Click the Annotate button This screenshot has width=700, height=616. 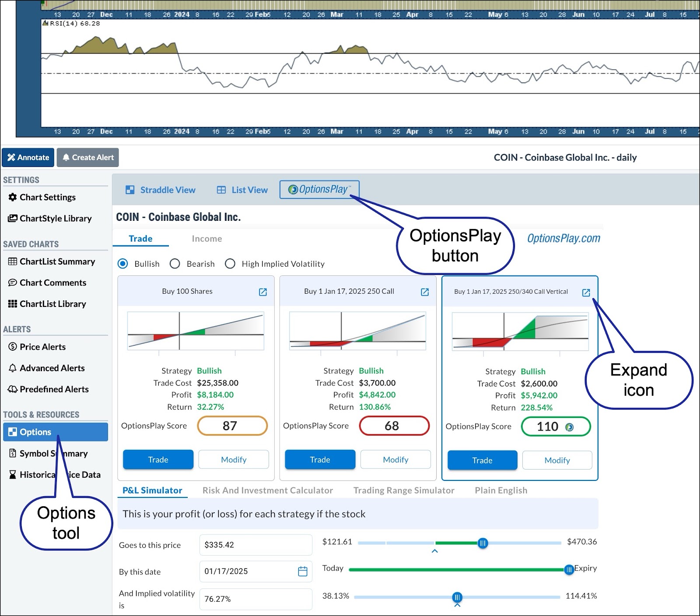coord(28,157)
